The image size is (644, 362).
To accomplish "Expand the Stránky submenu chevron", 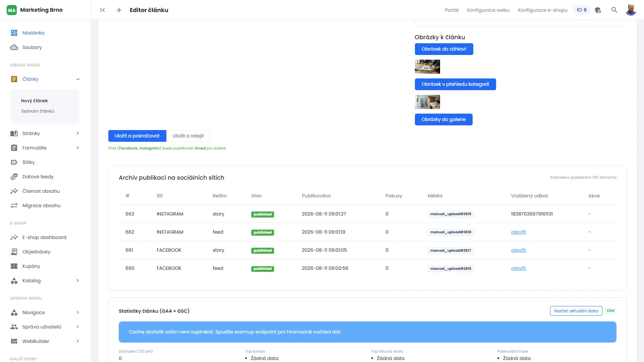I will pos(78,133).
